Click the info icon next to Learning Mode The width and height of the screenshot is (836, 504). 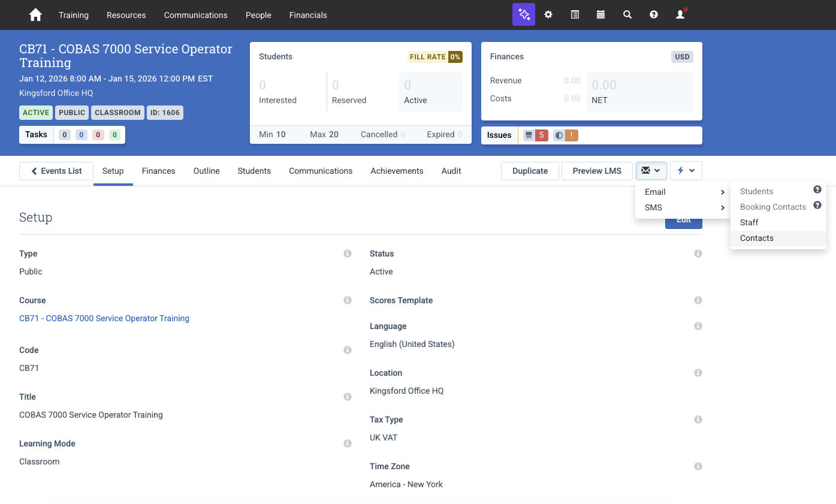point(348,443)
